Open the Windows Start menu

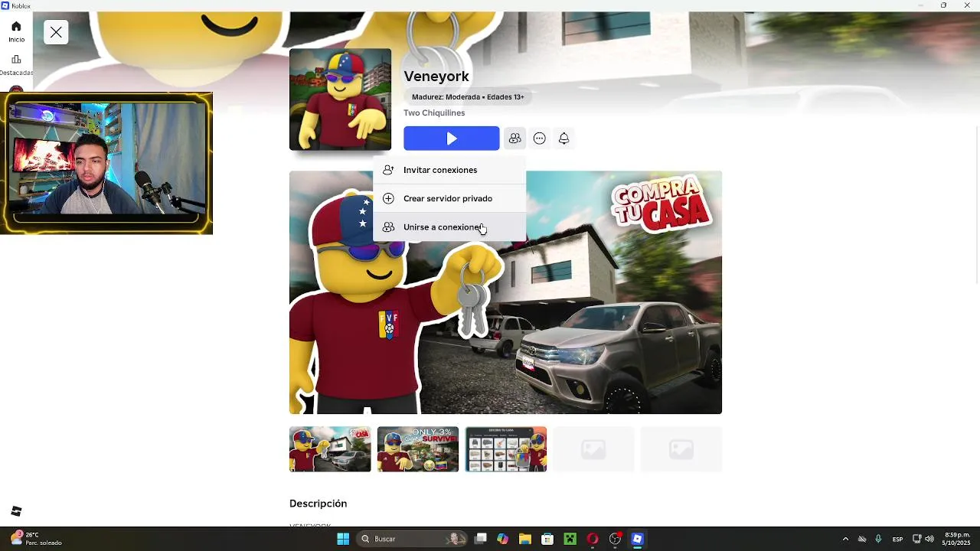click(x=343, y=539)
